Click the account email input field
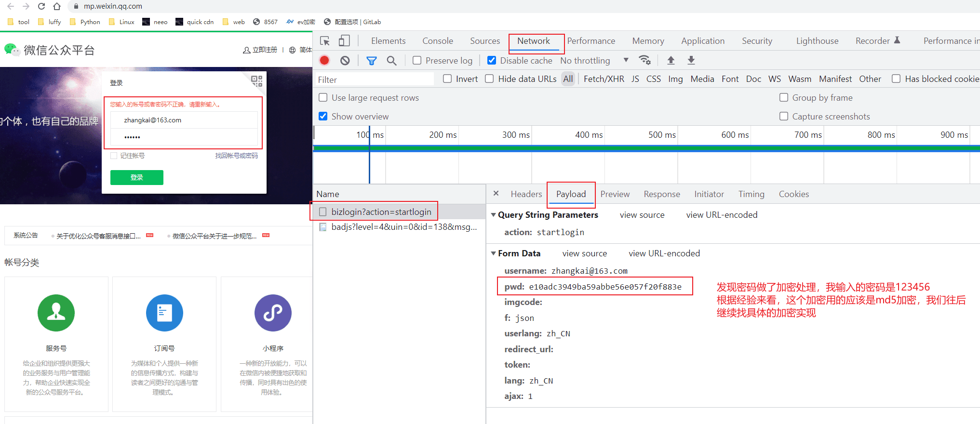The height and width of the screenshot is (424, 980). pos(184,120)
